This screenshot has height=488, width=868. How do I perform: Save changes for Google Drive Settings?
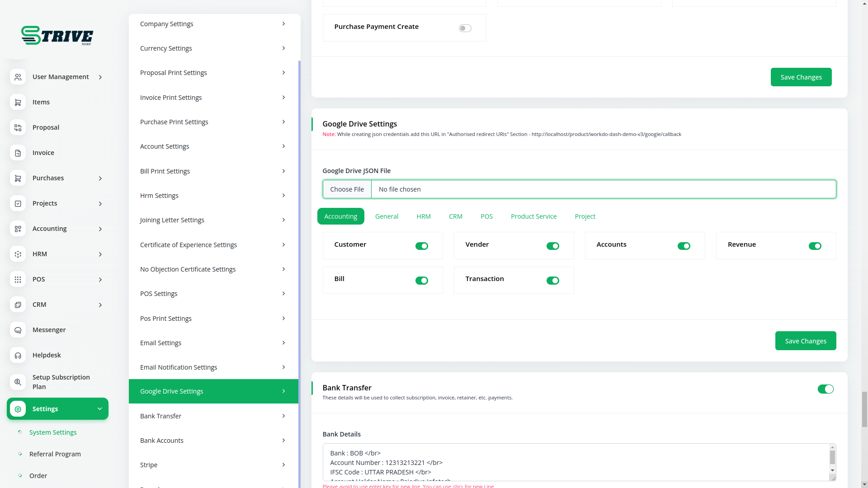point(805,341)
